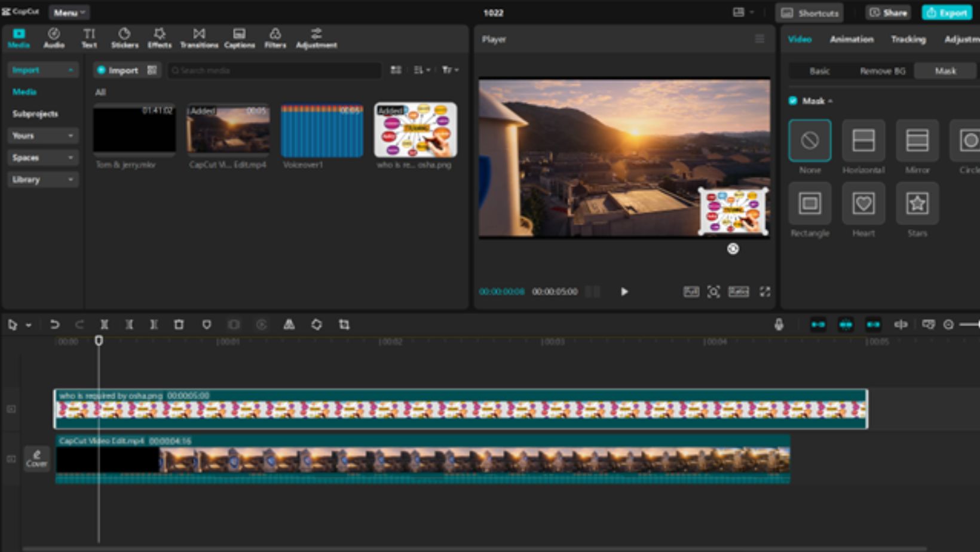Screen dimensions: 980x552
Task: Select the CapCut Video Edit.mp4 thumbnail
Action: coord(228,129)
